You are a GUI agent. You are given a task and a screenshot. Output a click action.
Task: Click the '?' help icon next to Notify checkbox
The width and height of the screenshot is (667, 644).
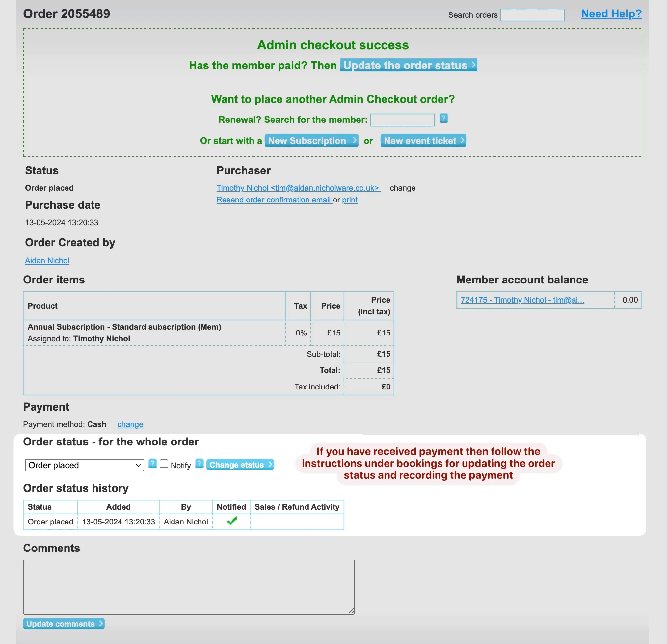click(x=200, y=465)
